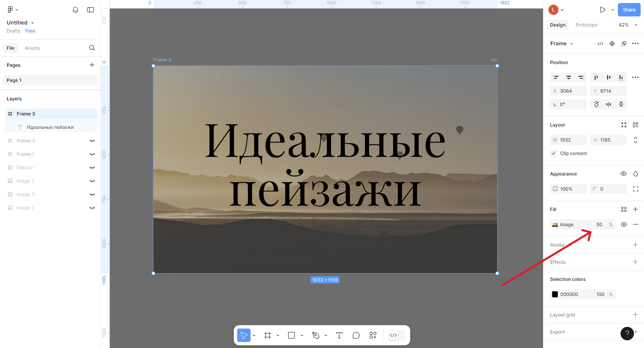Expand shape tools chevron

coord(302,335)
